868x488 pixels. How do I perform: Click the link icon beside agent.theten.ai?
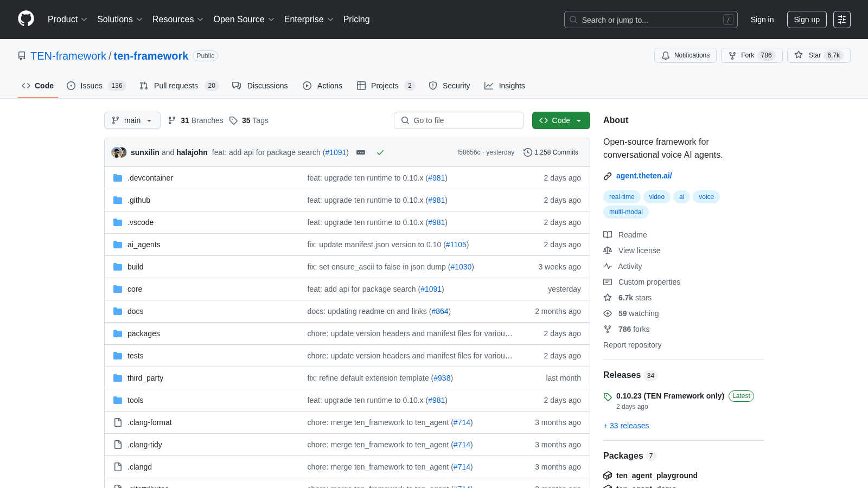[608, 176]
